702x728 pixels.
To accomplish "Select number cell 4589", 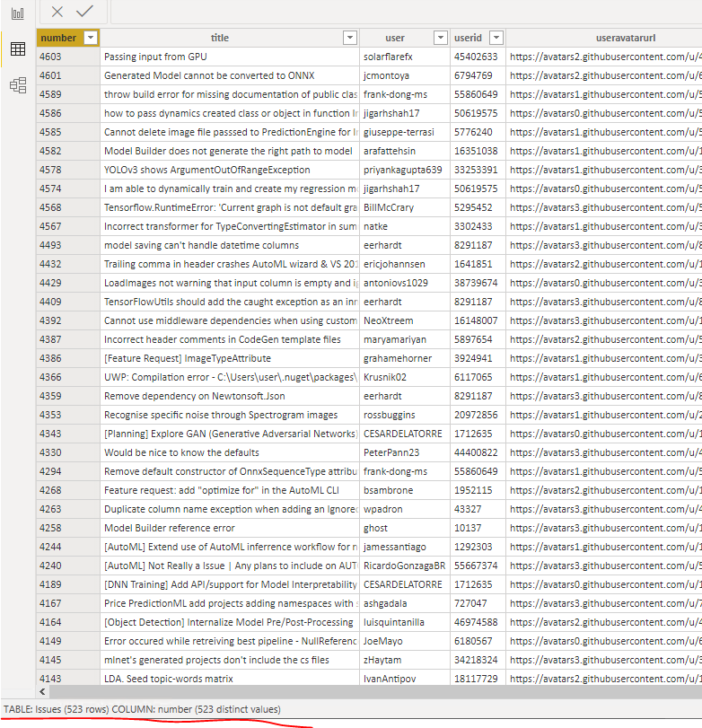I will click(68, 94).
